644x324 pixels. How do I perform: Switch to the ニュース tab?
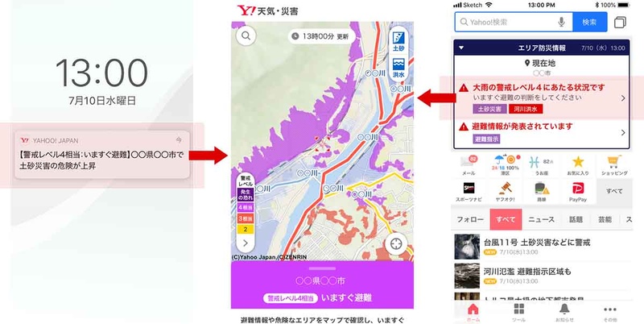click(x=541, y=219)
